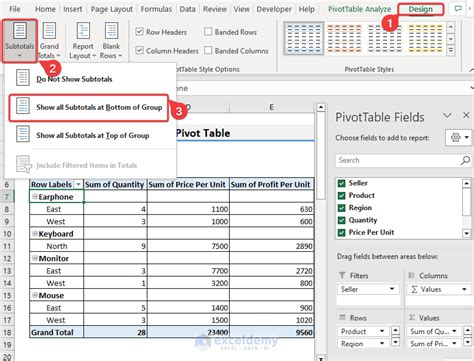Collapse the Earphone group

coord(35,197)
